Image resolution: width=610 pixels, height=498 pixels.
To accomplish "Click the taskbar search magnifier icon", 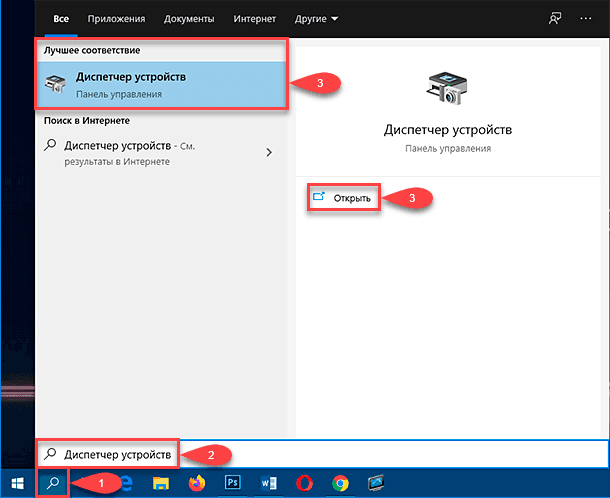I will [x=53, y=484].
